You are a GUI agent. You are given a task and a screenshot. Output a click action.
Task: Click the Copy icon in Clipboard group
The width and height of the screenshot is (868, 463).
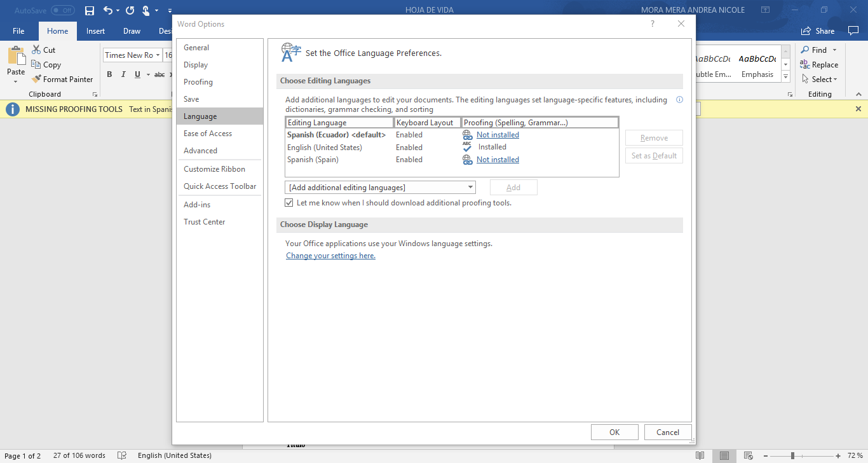coord(36,64)
